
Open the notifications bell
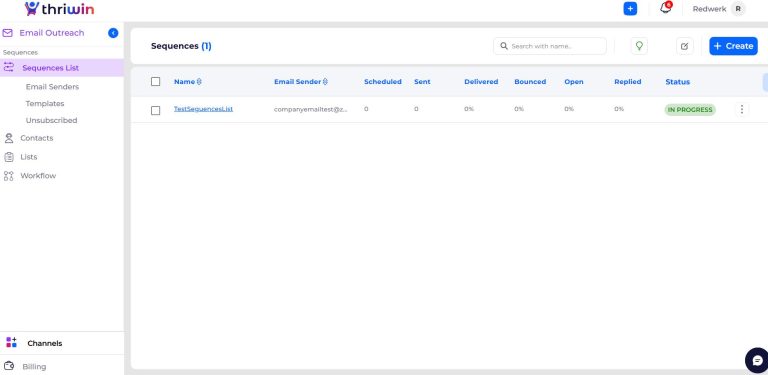tap(665, 8)
